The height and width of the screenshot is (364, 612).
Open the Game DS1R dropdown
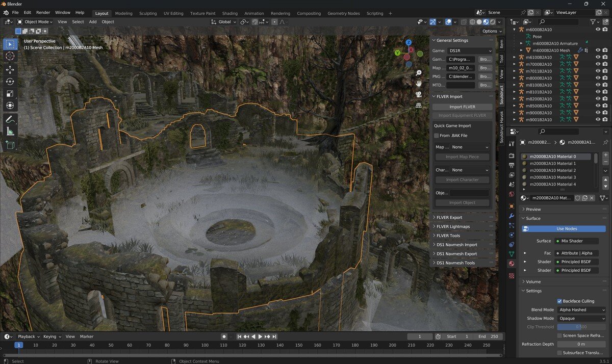click(470, 51)
